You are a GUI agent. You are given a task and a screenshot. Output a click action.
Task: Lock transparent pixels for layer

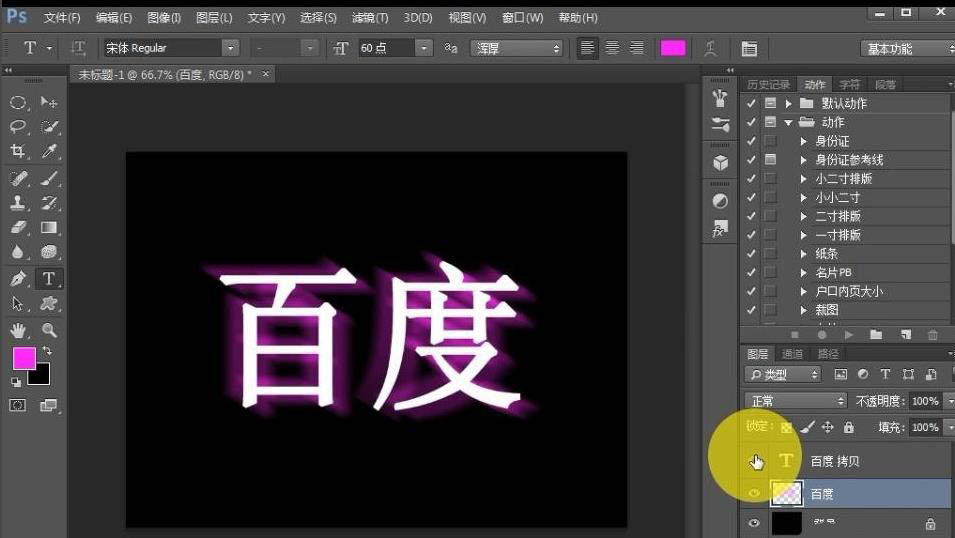[786, 428]
